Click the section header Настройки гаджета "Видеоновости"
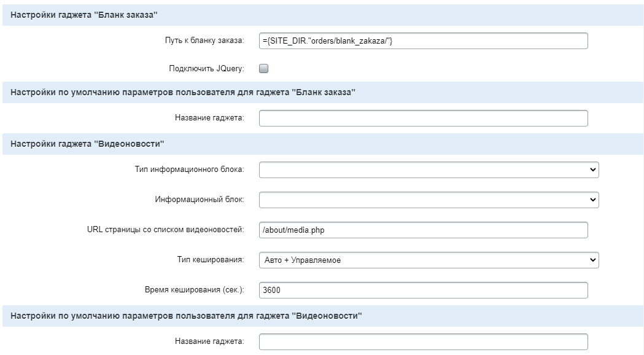Screen dimensions: 644x355 (87, 144)
